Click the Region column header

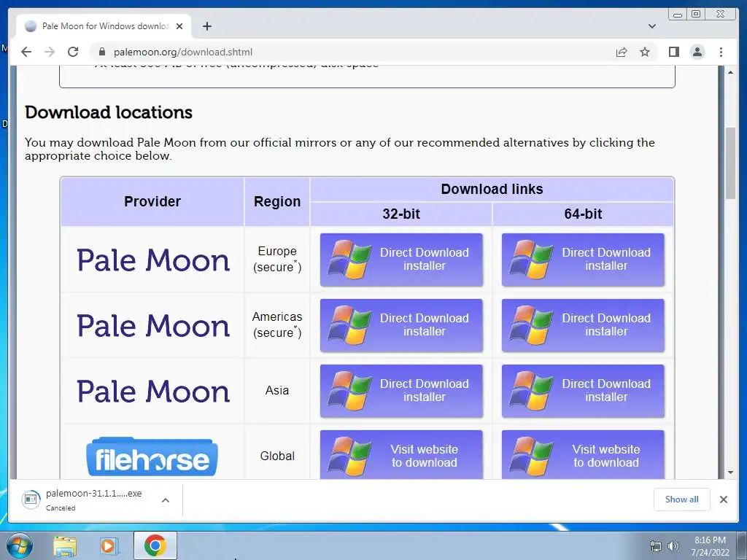pos(277,201)
